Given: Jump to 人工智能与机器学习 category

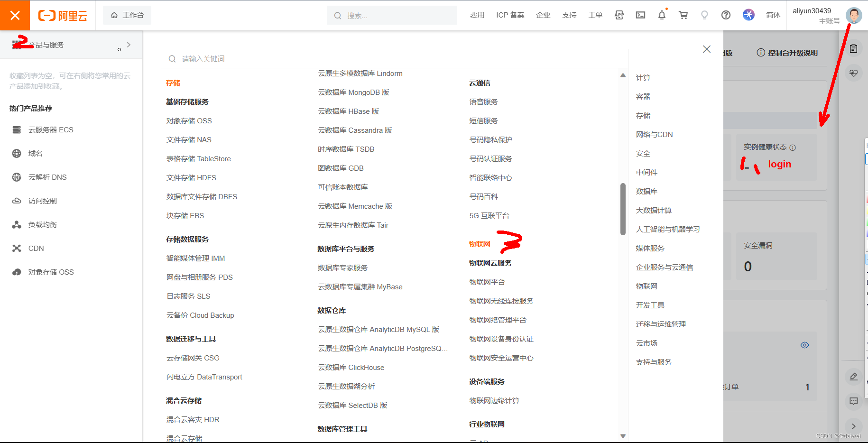Looking at the screenshot, I should (x=668, y=230).
